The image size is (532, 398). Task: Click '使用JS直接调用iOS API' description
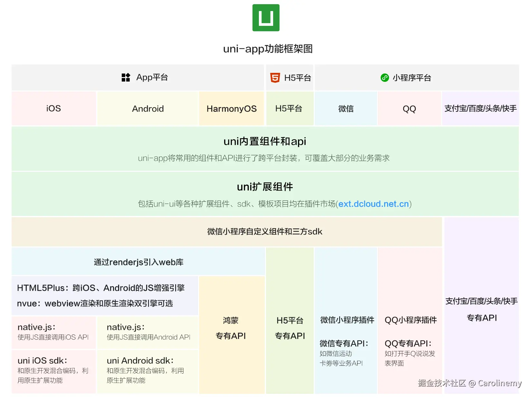[53, 337]
